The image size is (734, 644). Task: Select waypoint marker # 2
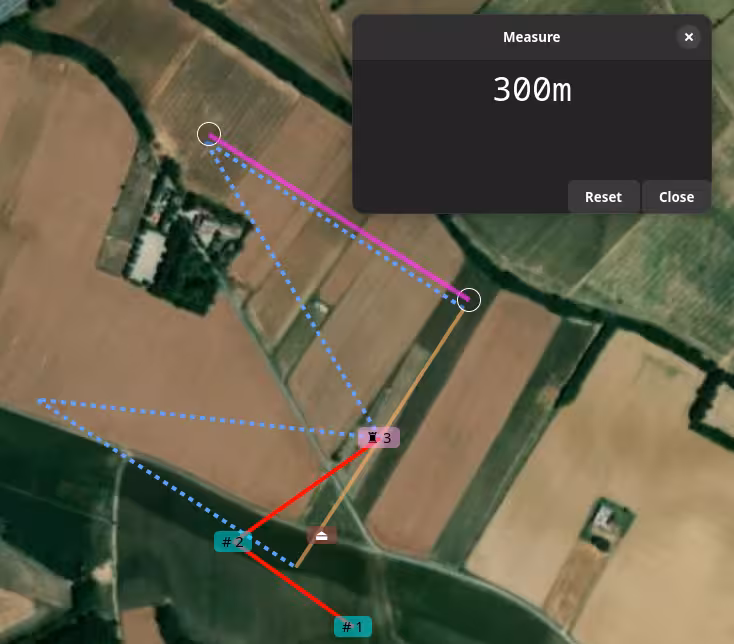coord(233,542)
